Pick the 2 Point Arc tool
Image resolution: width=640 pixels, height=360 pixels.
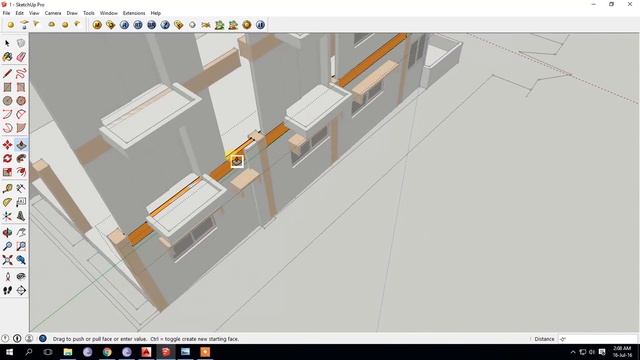pos(21,114)
